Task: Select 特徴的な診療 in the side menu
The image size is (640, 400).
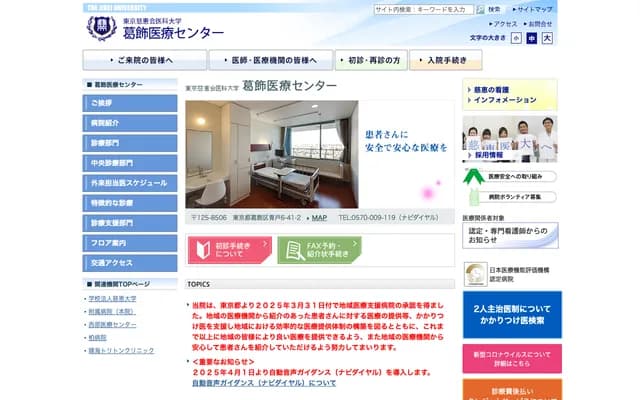Action: pyautogui.click(x=130, y=203)
